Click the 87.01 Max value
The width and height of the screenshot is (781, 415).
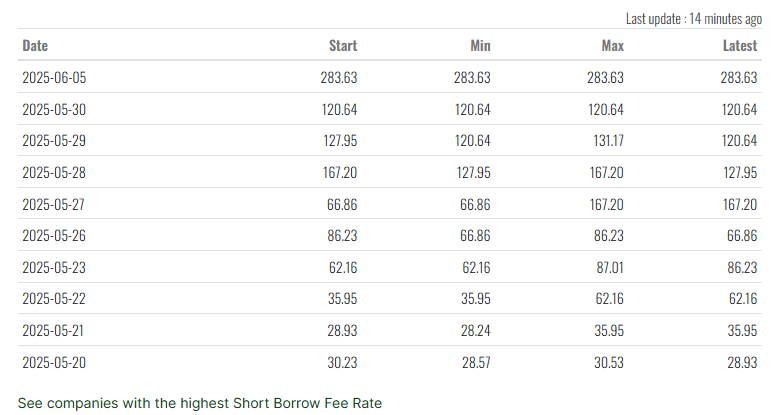click(609, 268)
